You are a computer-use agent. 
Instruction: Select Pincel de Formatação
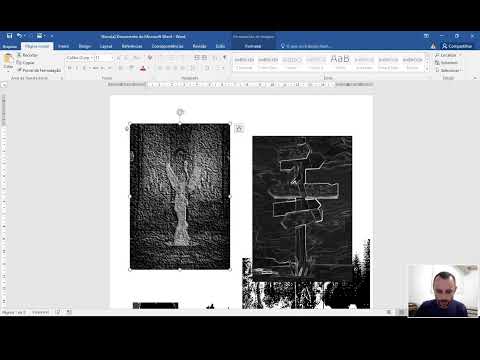(x=39, y=70)
